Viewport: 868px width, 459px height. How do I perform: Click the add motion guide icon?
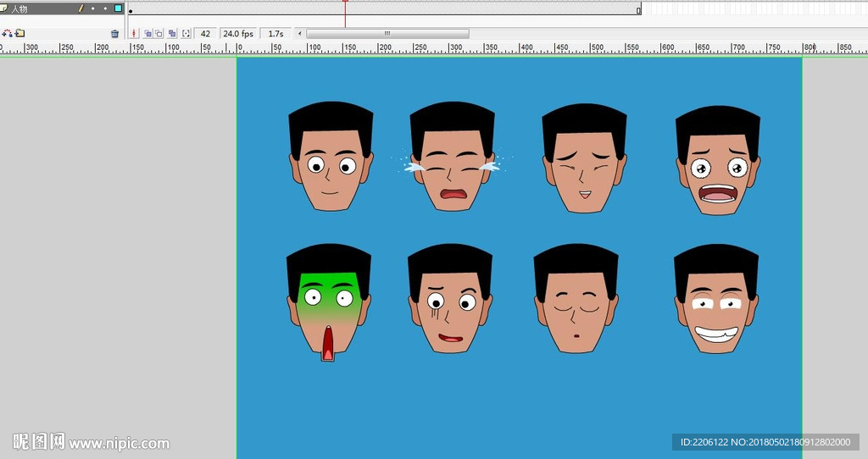7,34
